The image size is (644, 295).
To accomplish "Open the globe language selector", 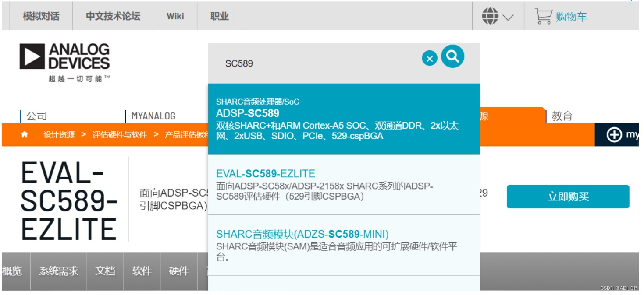I will [x=490, y=16].
